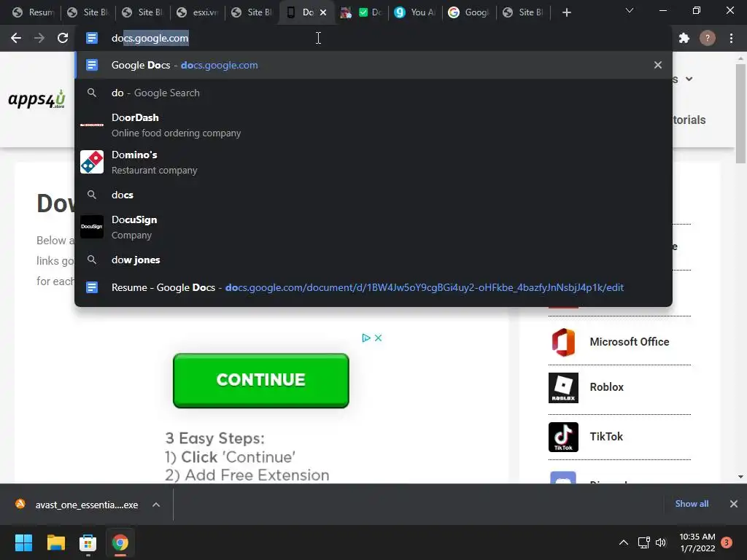
Task: Open the network status tray icon
Action: point(643,542)
